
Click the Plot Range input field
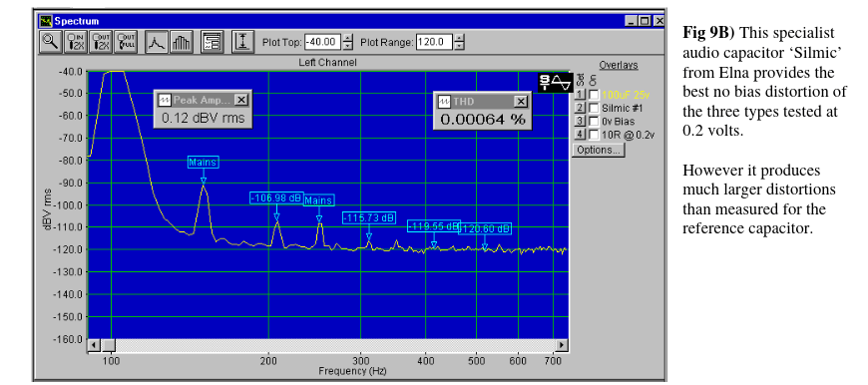pos(434,42)
